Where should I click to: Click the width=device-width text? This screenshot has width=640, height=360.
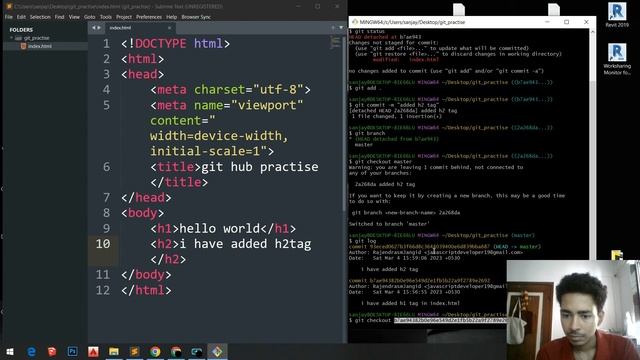(x=219, y=136)
